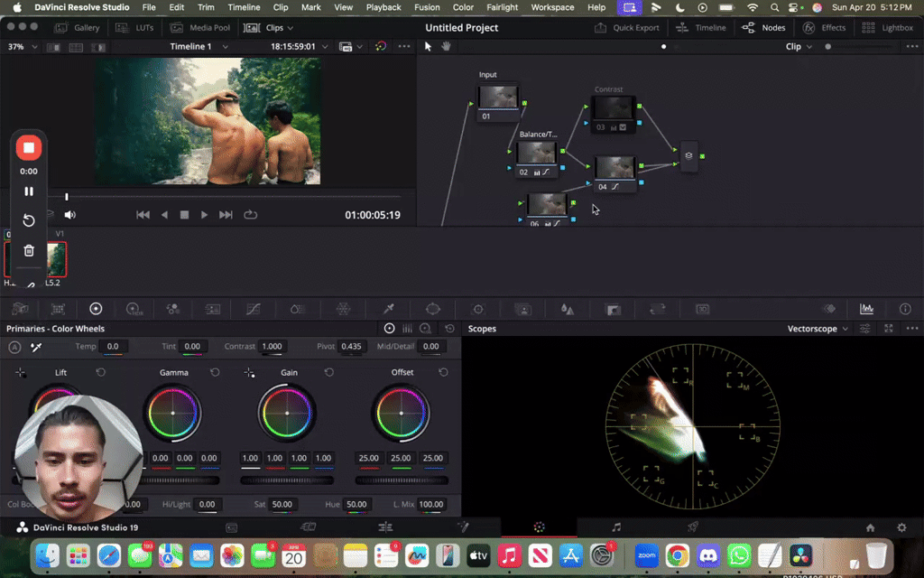Mute audio with the speaker button
This screenshot has width=924, height=578.
(70, 214)
